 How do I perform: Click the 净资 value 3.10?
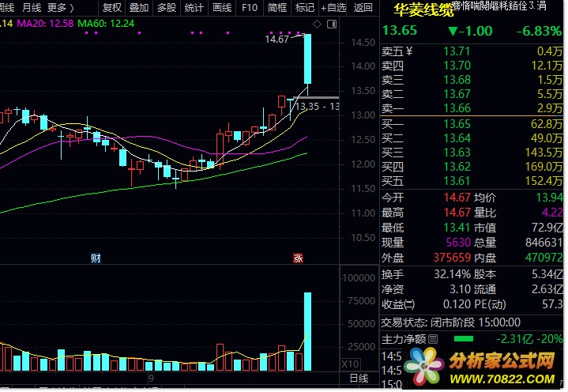point(460,289)
